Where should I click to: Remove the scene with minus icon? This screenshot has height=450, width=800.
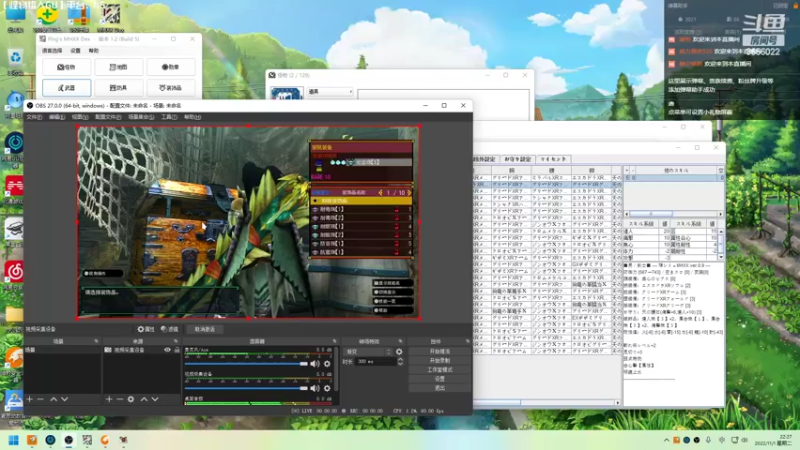41,399
